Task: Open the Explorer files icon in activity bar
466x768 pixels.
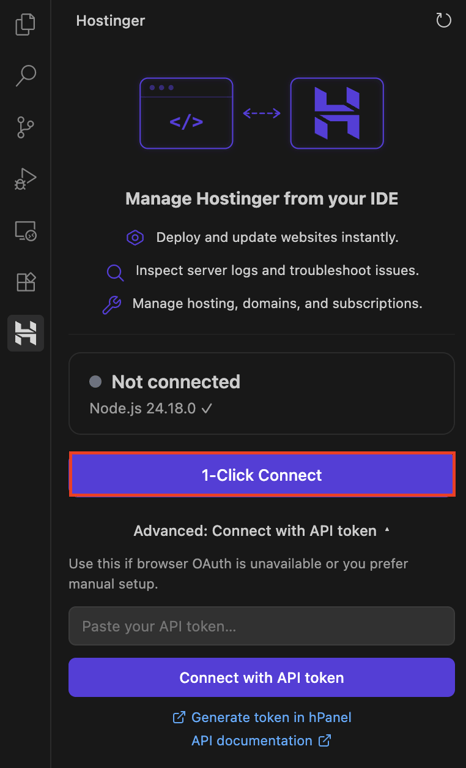Action: [25, 25]
